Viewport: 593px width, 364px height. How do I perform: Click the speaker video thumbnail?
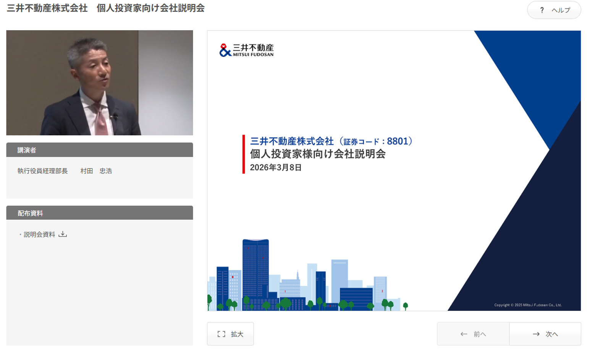[99, 83]
